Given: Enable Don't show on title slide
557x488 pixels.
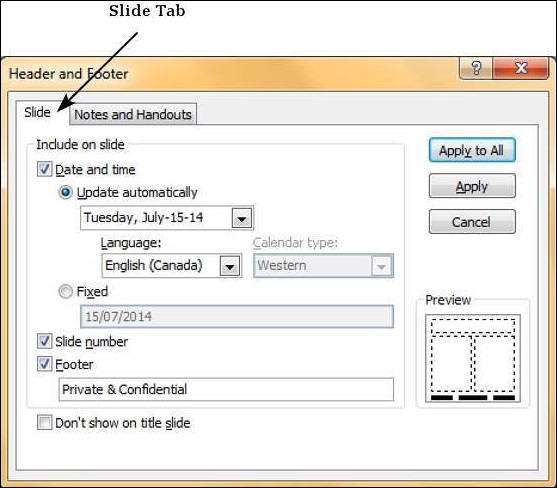Looking at the screenshot, I should click(44, 423).
